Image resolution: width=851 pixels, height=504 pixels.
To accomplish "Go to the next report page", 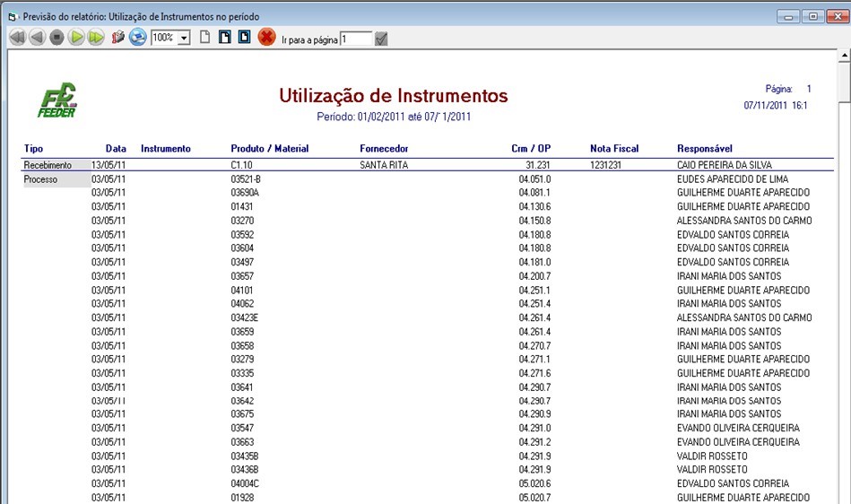I will 76,38.
